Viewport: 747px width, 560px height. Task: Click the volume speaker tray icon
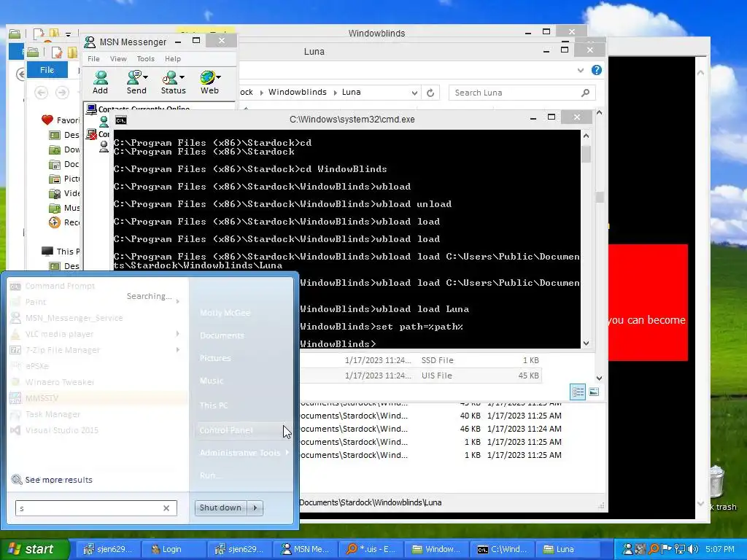tap(692, 549)
